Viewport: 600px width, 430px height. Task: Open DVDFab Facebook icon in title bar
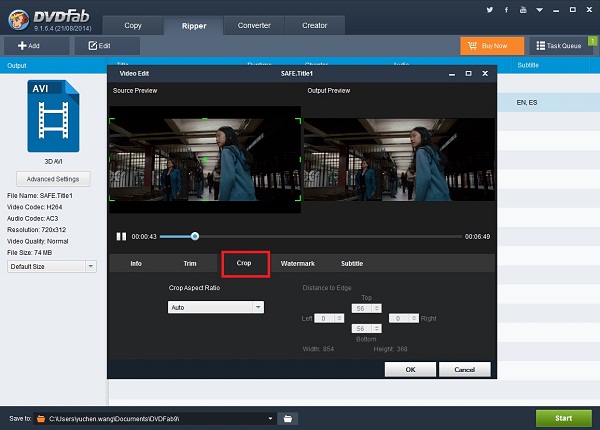pyautogui.click(x=506, y=10)
